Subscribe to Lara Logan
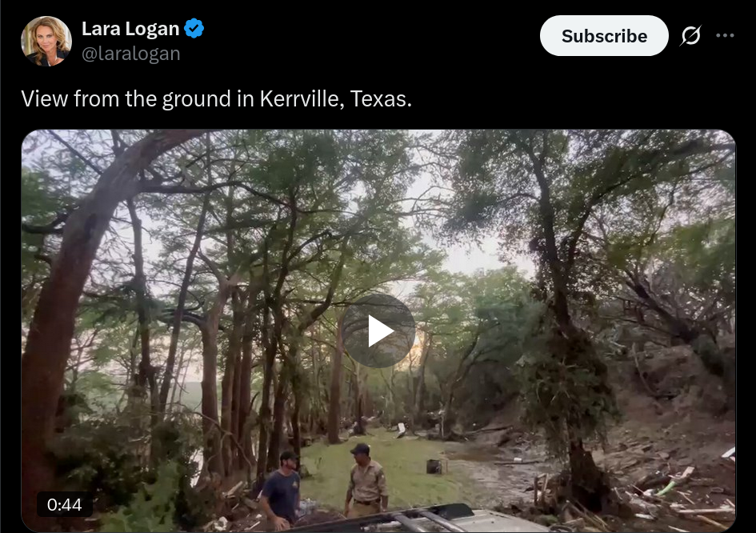The height and width of the screenshot is (533, 756). [604, 36]
